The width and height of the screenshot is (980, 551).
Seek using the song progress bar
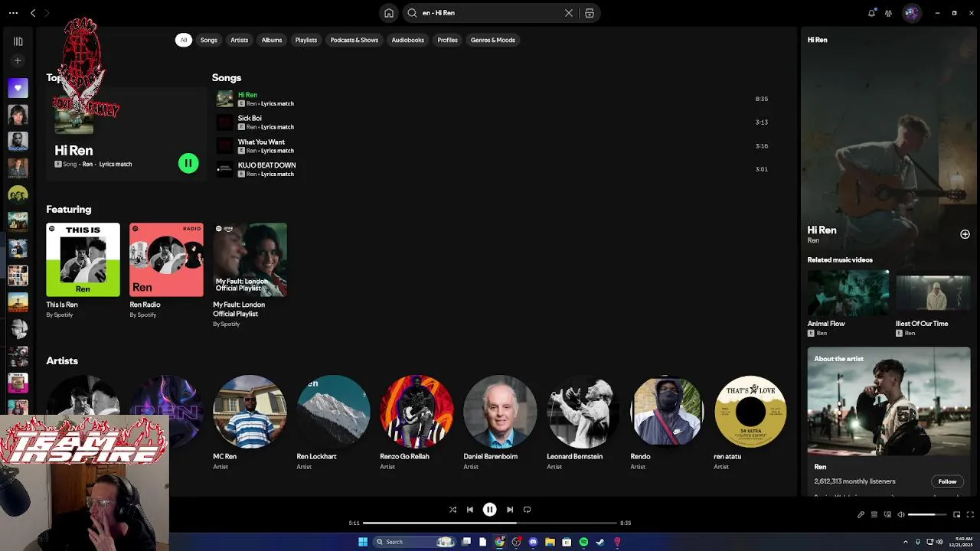(x=489, y=523)
